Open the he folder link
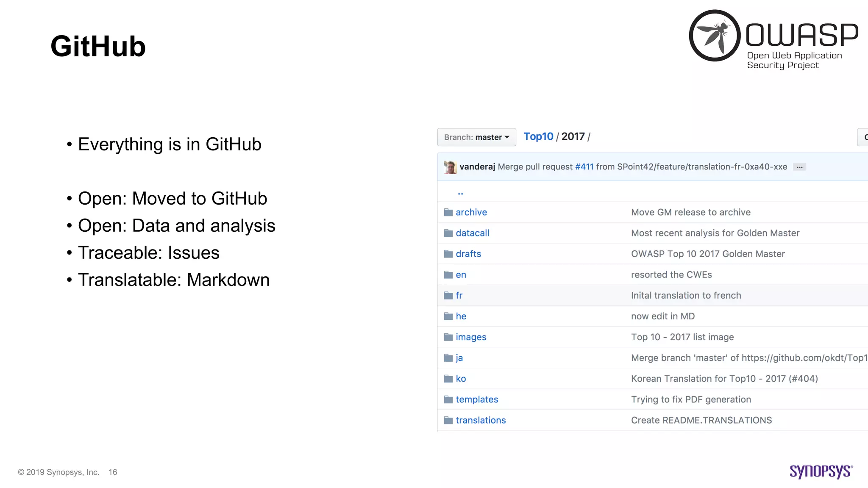This screenshot has width=868, height=488. pos(461,316)
